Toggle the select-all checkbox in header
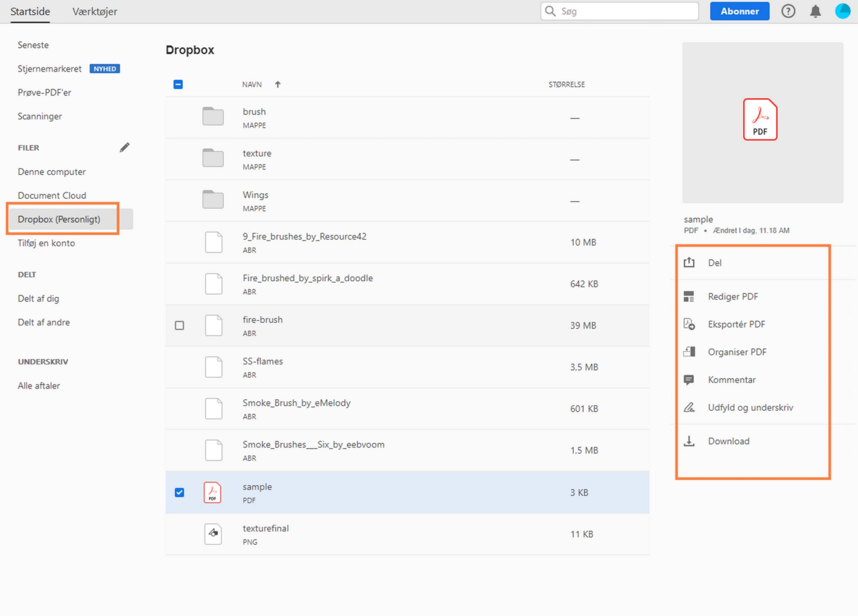Image resolution: width=858 pixels, height=616 pixels. click(x=178, y=84)
